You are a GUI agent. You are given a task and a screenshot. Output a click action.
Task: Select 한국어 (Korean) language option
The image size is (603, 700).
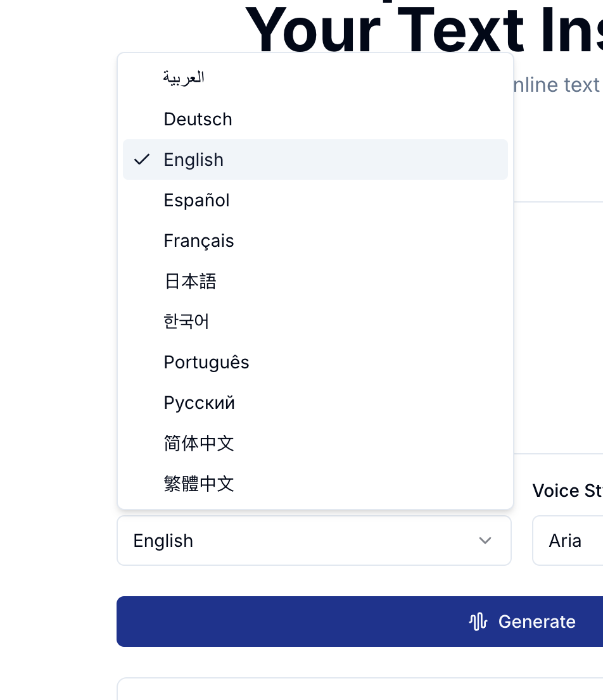coord(186,322)
